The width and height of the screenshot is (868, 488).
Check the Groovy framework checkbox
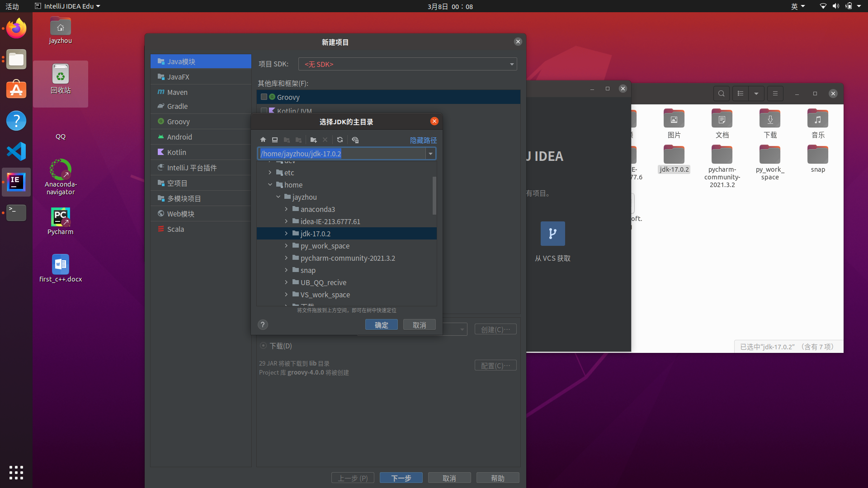[x=264, y=97]
